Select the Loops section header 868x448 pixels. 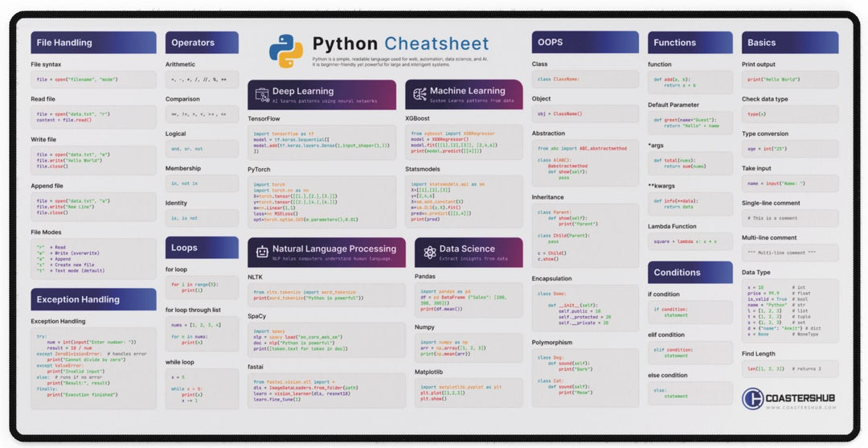(x=202, y=248)
